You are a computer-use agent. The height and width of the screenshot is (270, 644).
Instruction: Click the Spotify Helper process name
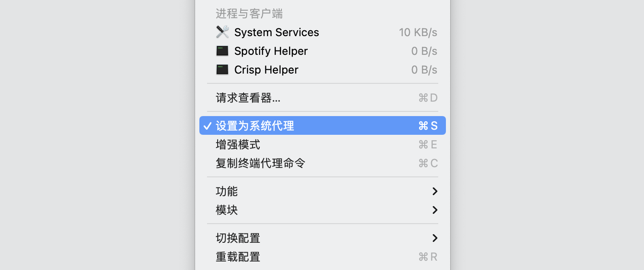271,51
